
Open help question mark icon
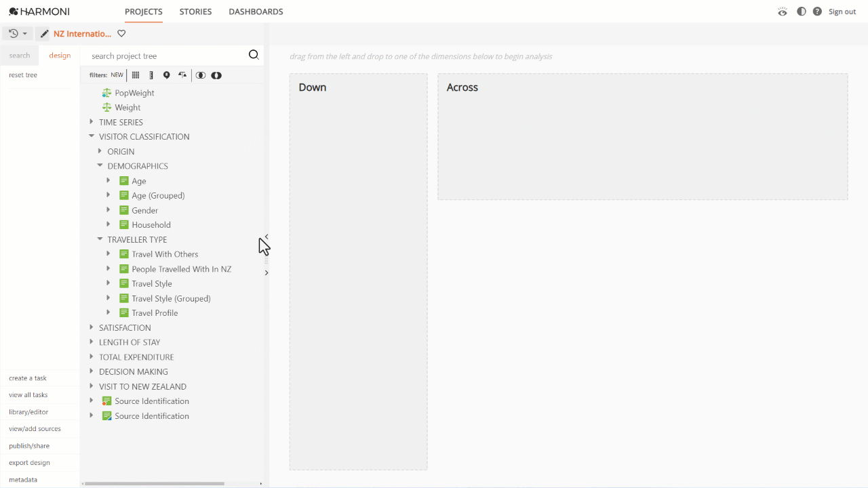817,12
